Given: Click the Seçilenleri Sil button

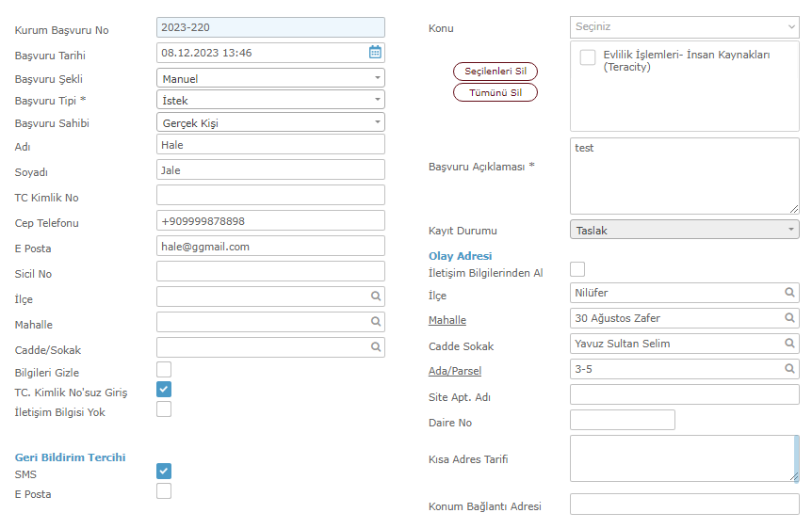Looking at the screenshot, I should [495, 72].
